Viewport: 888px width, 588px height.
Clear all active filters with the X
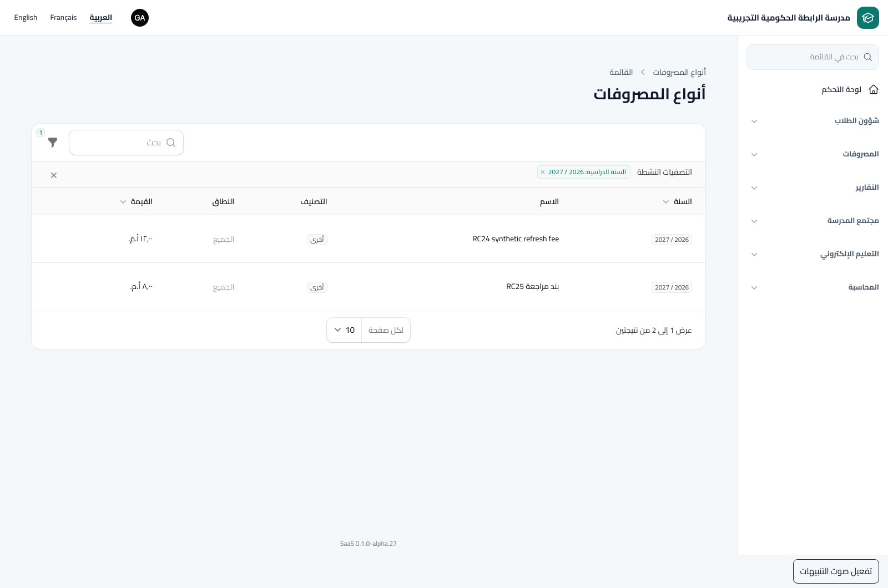(x=54, y=175)
